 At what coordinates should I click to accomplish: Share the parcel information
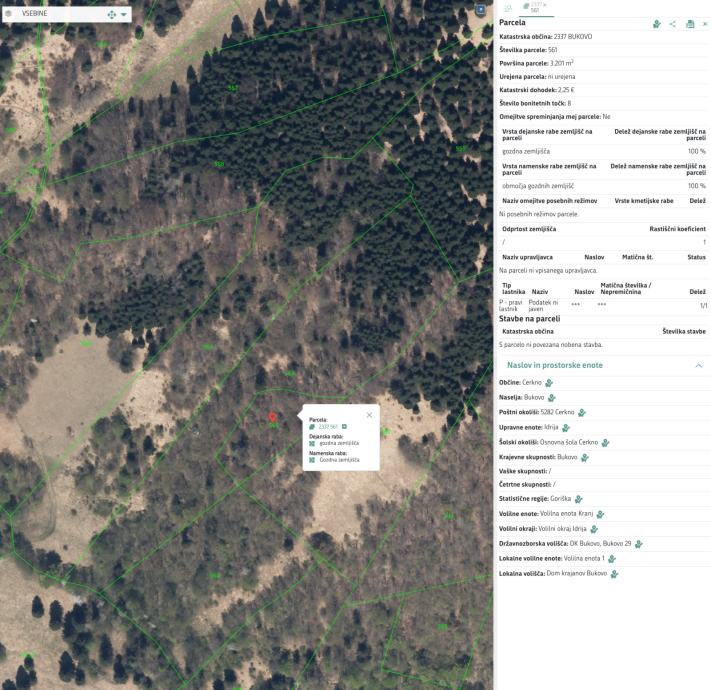pos(672,23)
